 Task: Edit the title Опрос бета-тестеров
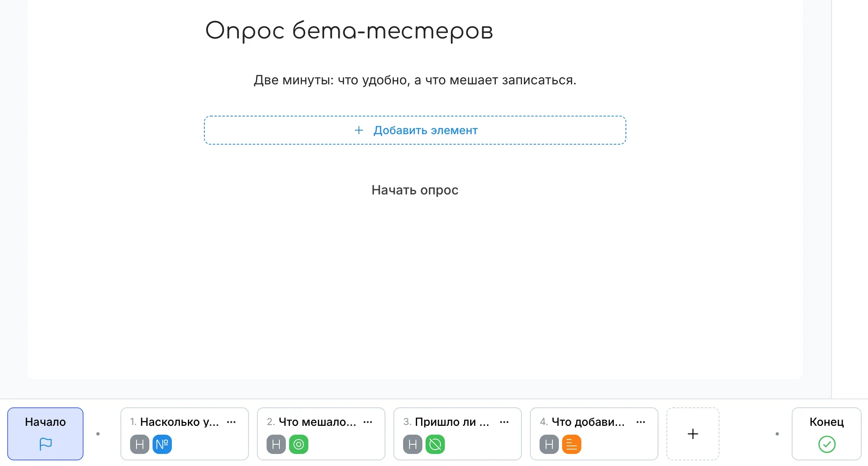click(x=349, y=31)
